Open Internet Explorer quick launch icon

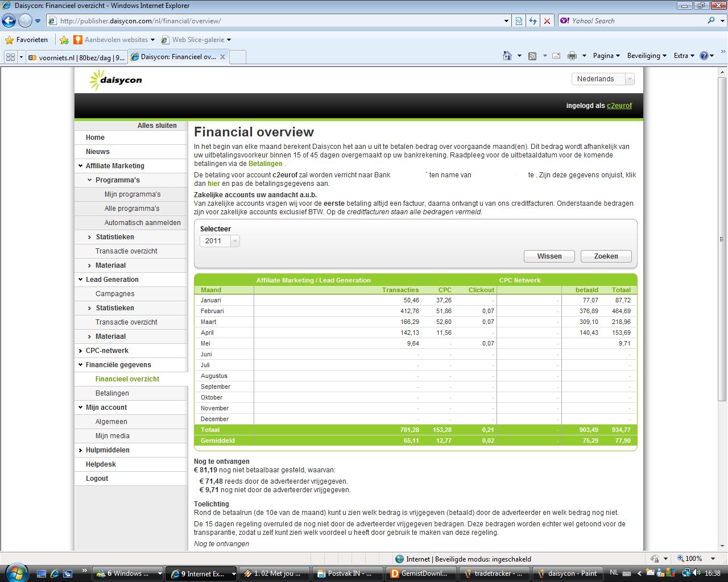(55, 573)
